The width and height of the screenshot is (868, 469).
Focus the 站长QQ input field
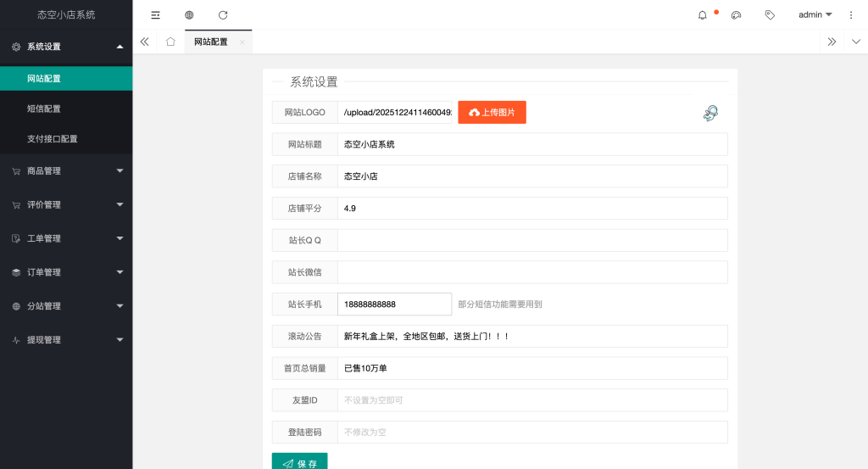pos(532,240)
